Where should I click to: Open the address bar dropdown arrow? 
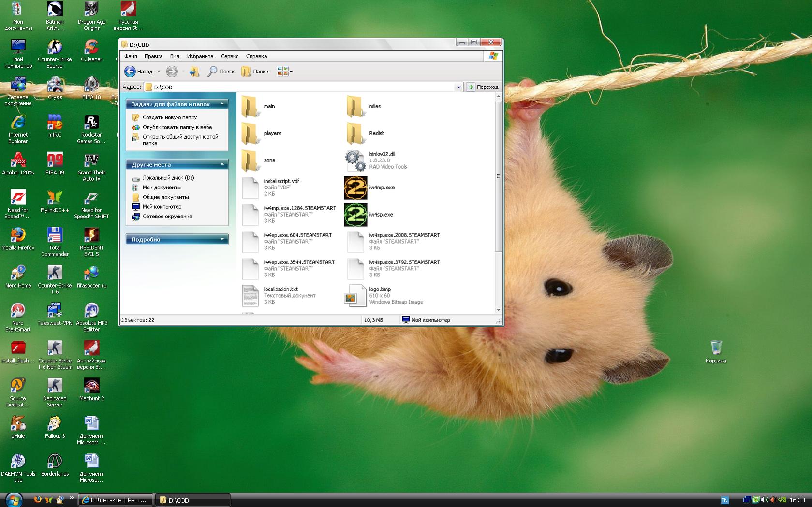pos(458,87)
